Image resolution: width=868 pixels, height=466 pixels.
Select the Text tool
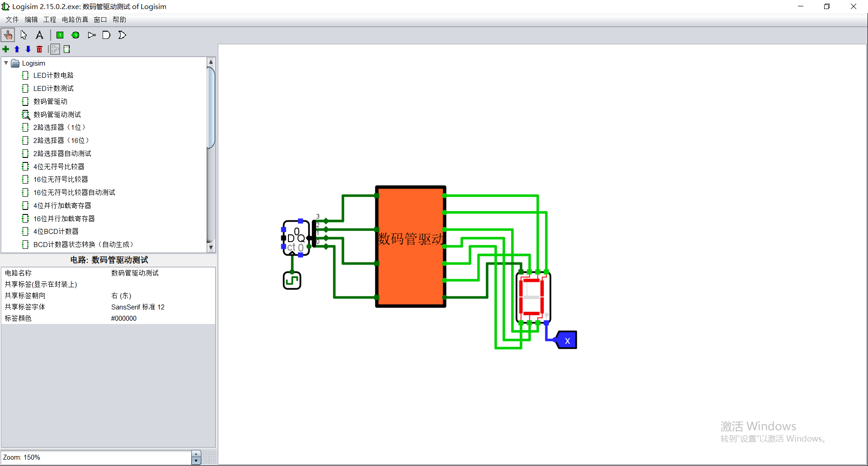click(x=39, y=35)
